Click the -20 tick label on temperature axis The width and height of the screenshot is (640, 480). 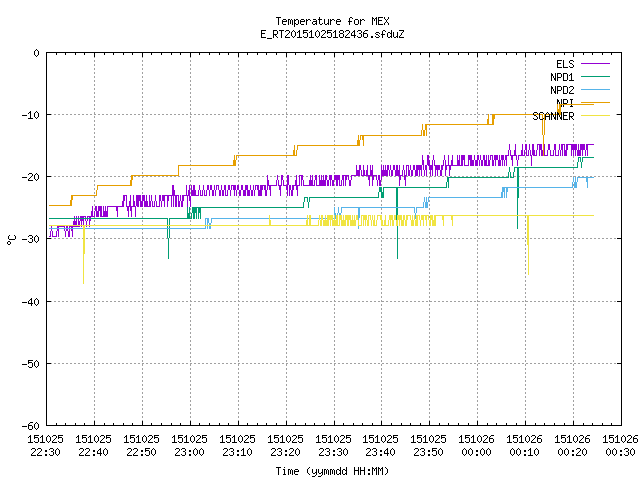pos(31,177)
